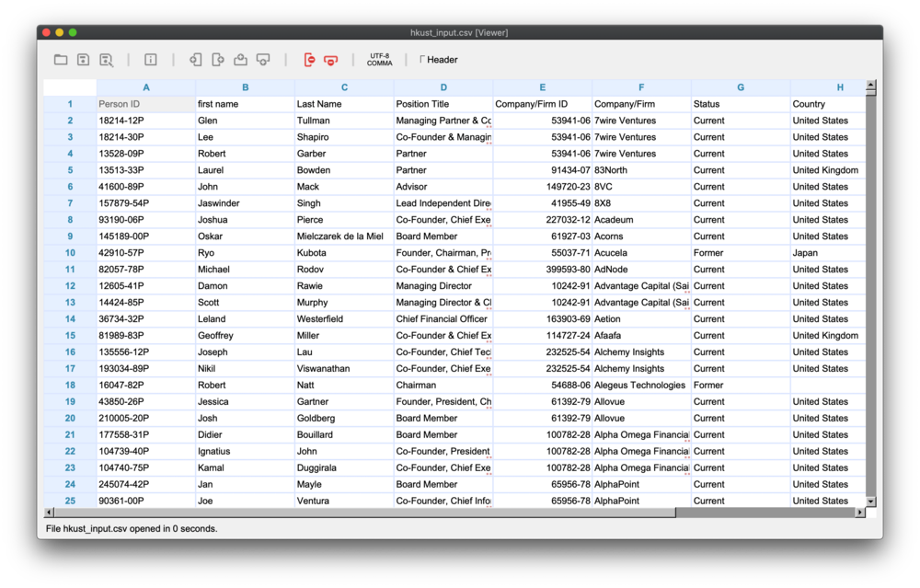Select company 'Acadeum'

point(641,220)
